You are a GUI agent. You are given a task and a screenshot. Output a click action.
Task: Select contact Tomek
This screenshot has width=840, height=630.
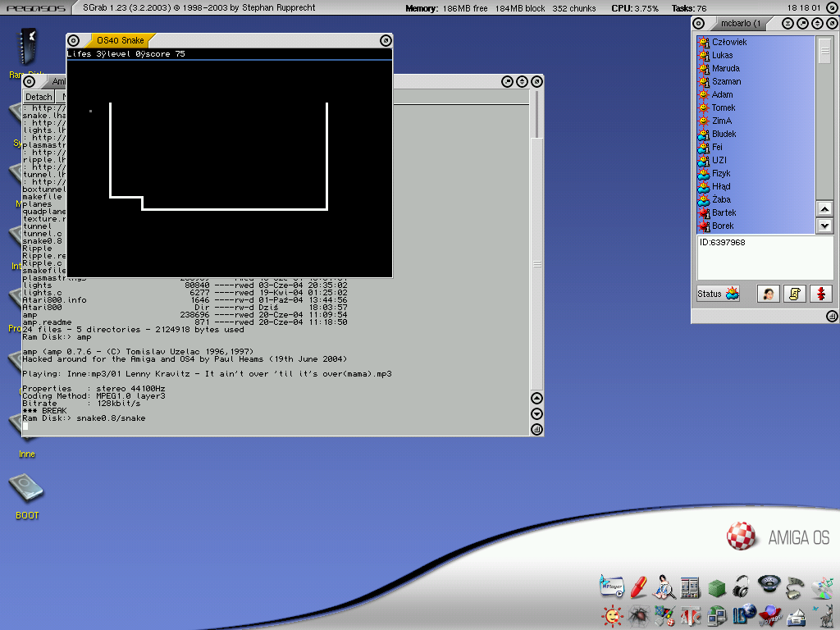[x=756, y=107]
